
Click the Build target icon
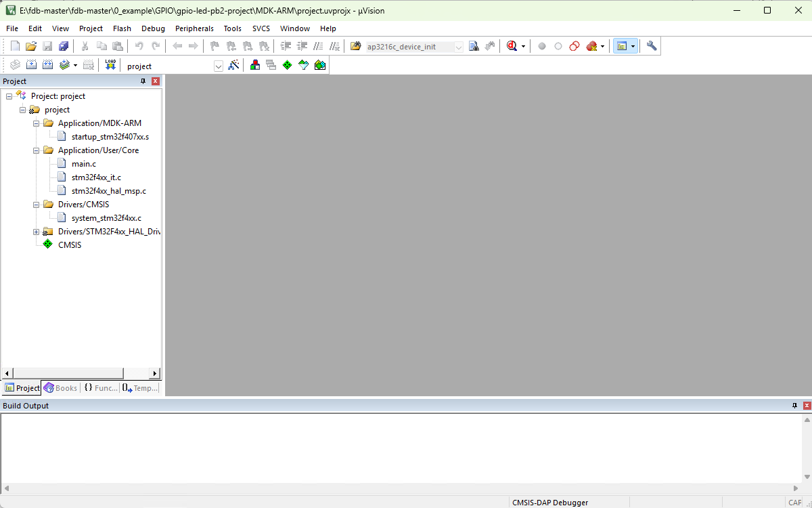point(31,65)
